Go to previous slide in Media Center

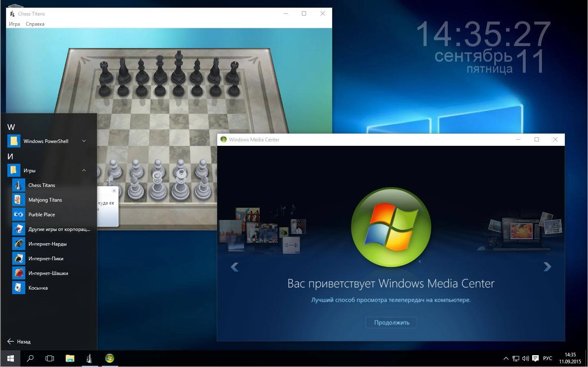(x=234, y=267)
